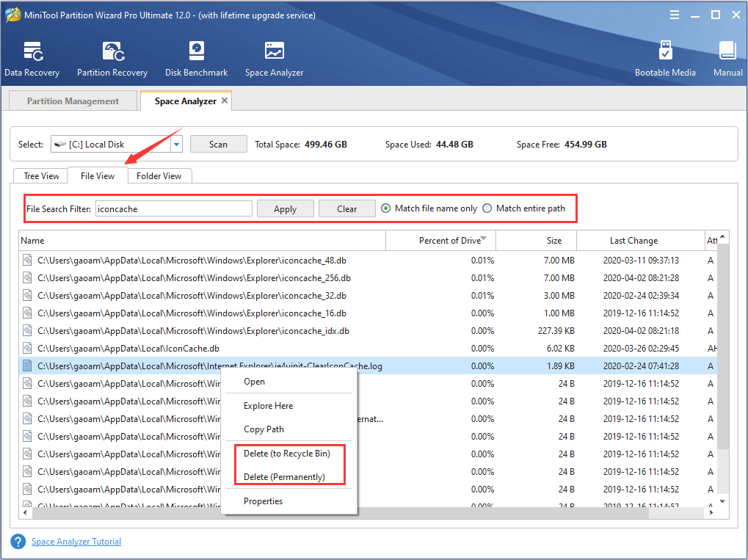The width and height of the screenshot is (748, 560).
Task: Open the Space Analyzer Tutorial link
Action: click(x=76, y=541)
